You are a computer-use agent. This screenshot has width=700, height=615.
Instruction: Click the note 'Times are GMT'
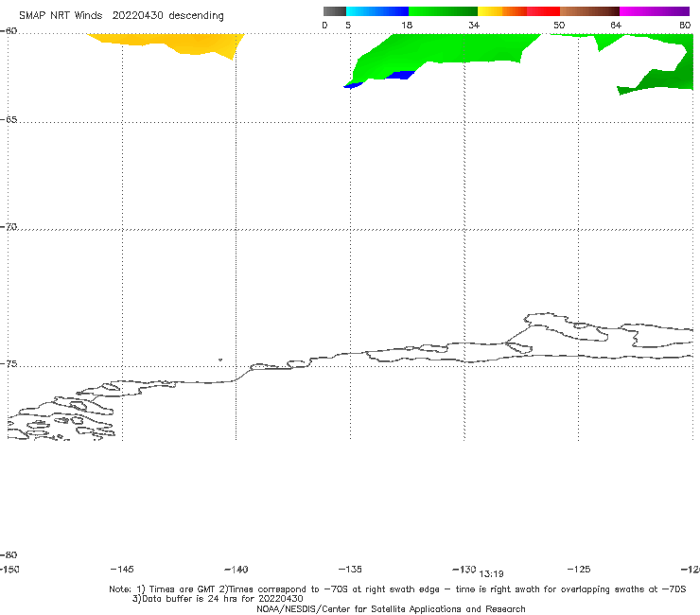[x=183, y=589]
